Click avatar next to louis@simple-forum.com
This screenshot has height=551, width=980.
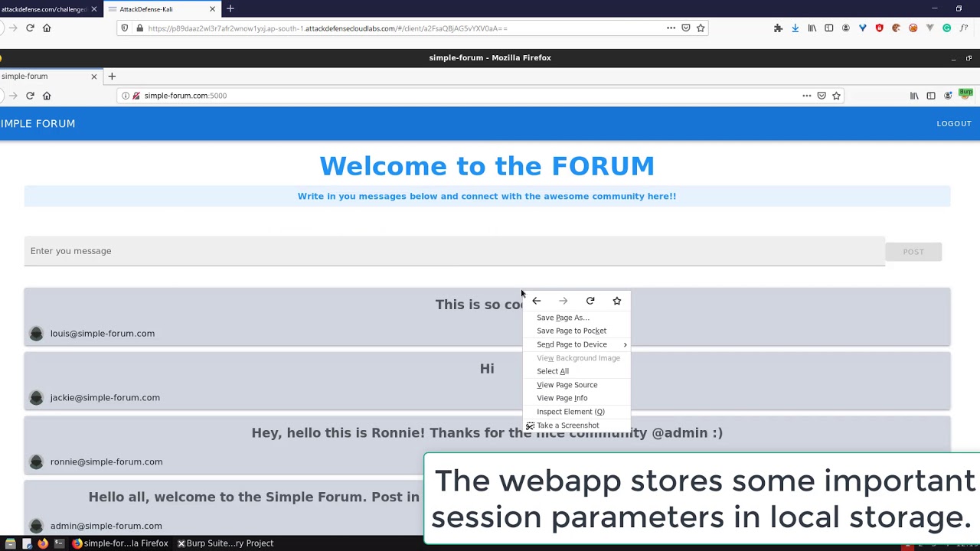36,334
